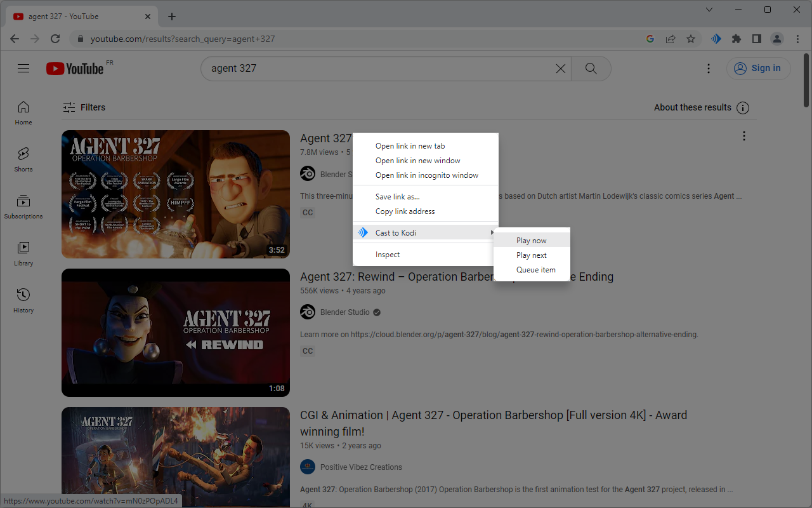This screenshot has height=508, width=812.
Task: Clear the search text with the X
Action: pyautogui.click(x=560, y=69)
